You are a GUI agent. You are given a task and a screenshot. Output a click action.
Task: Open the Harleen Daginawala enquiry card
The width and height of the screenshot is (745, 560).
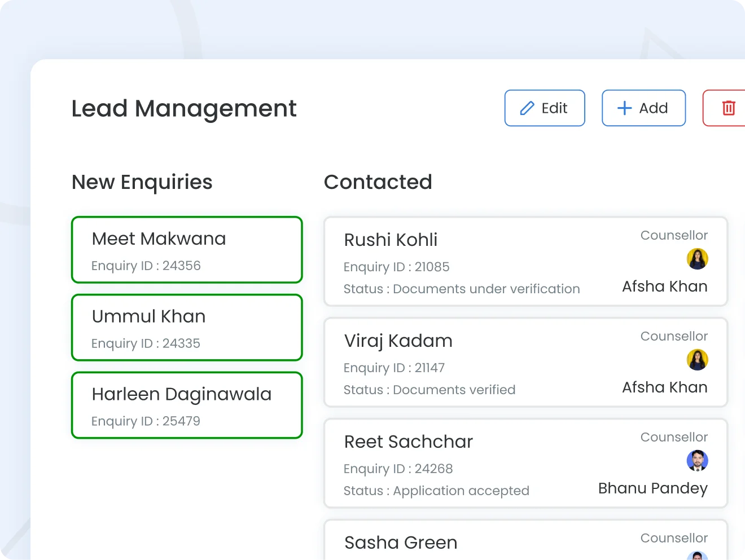click(x=187, y=405)
